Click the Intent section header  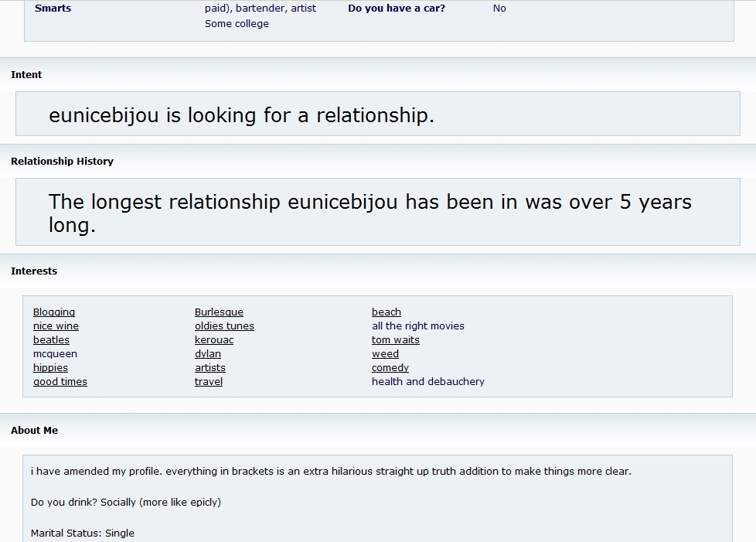(x=26, y=75)
